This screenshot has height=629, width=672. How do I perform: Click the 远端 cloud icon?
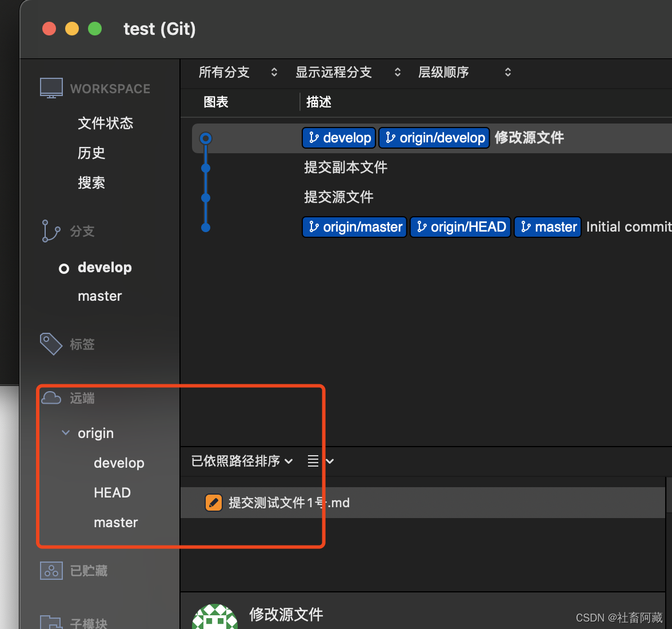tap(51, 398)
